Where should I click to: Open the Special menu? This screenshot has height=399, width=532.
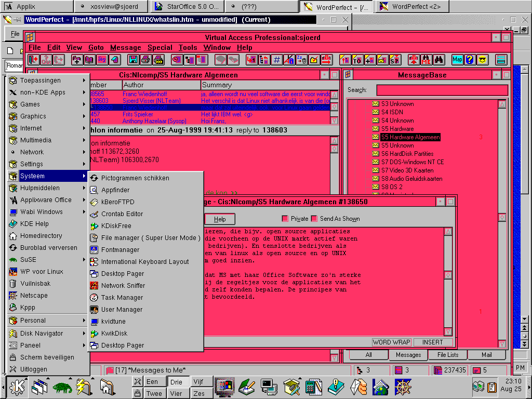pyautogui.click(x=160, y=47)
